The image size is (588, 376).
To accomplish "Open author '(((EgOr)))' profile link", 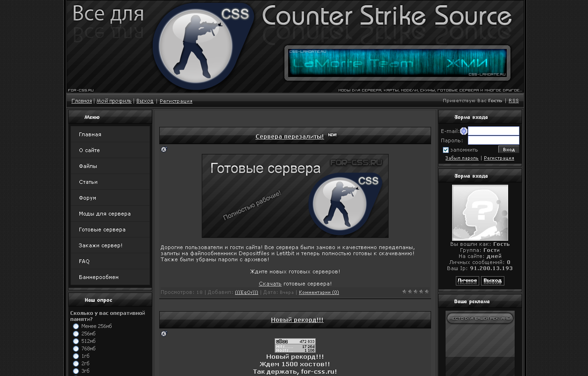I will click(247, 292).
